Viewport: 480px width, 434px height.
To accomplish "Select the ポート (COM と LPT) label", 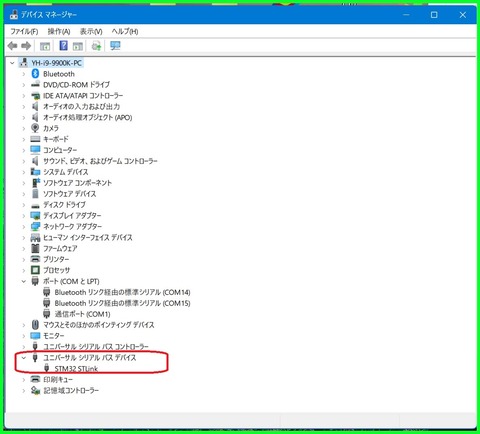I will pos(71,281).
